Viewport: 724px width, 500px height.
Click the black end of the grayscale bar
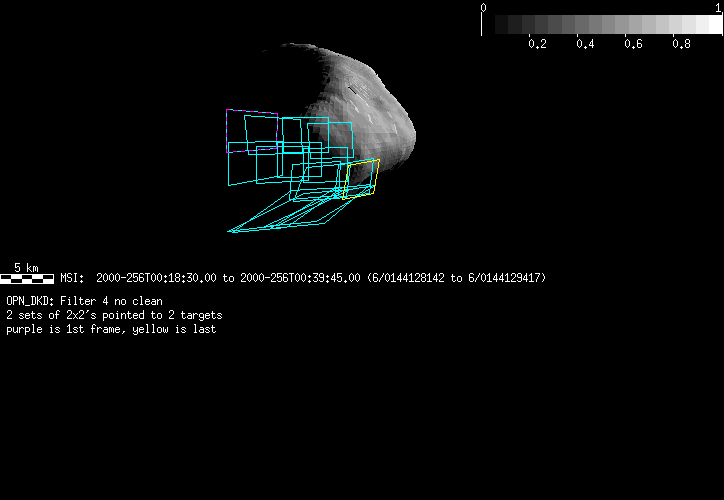coord(490,25)
